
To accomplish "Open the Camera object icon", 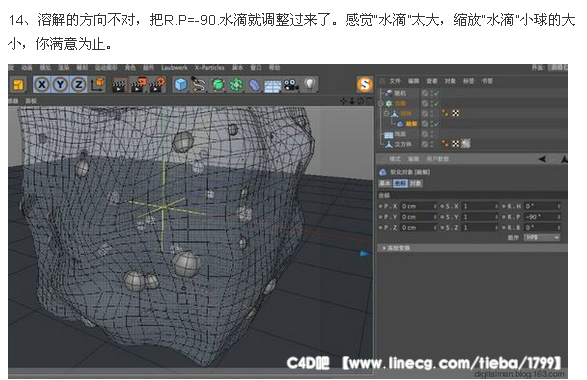I will (x=291, y=85).
